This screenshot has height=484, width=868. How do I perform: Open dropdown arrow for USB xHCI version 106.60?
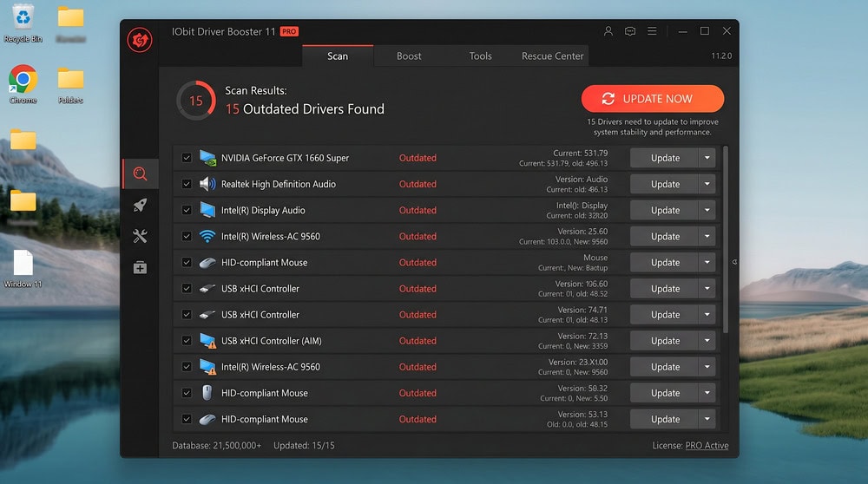coord(707,288)
